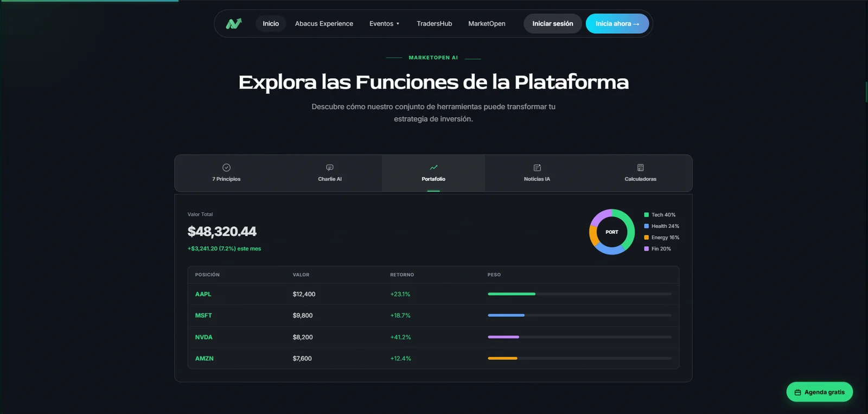Click the page scrollbar thumb on right edge
Image resolution: width=868 pixels, height=414 pixels.
click(866, 92)
